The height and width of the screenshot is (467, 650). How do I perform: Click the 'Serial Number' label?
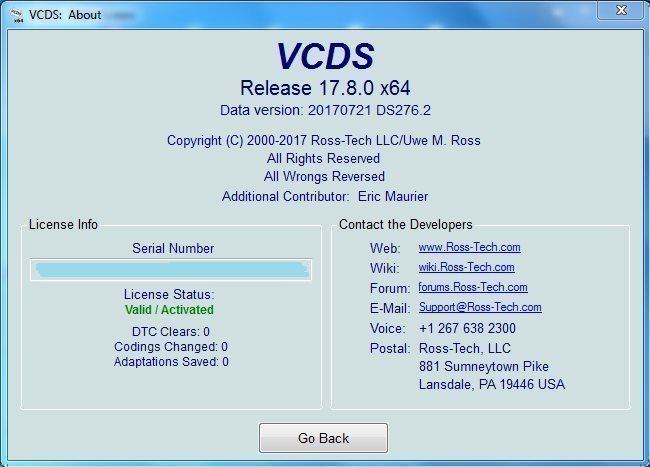tap(173, 248)
